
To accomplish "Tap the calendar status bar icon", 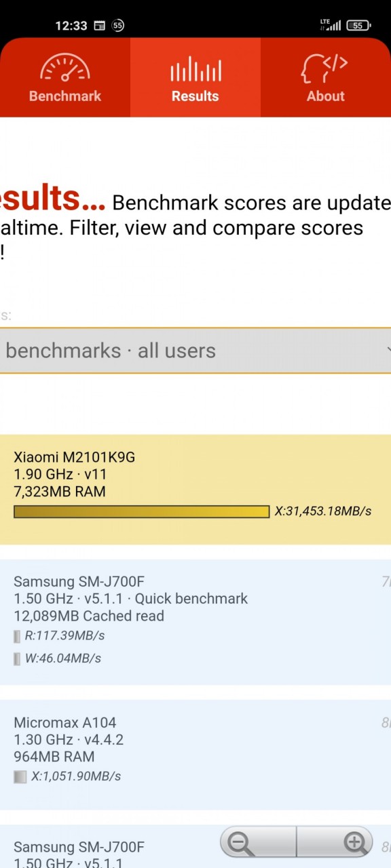I will coord(99,26).
